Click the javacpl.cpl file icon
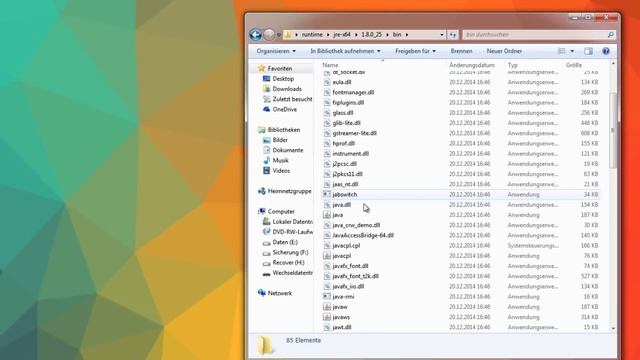The image size is (640, 360). pyautogui.click(x=327, y=245)
